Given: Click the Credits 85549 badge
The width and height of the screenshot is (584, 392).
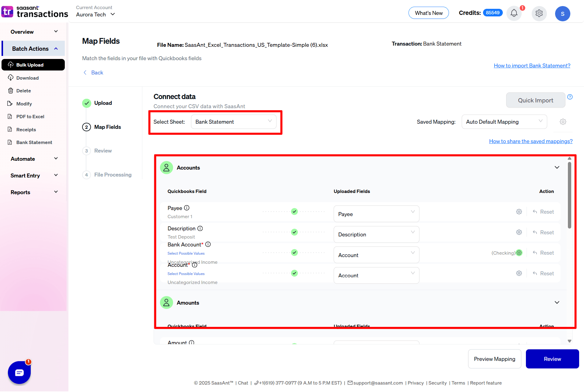Looking at the screenshot, I should [x=492, y=13].
